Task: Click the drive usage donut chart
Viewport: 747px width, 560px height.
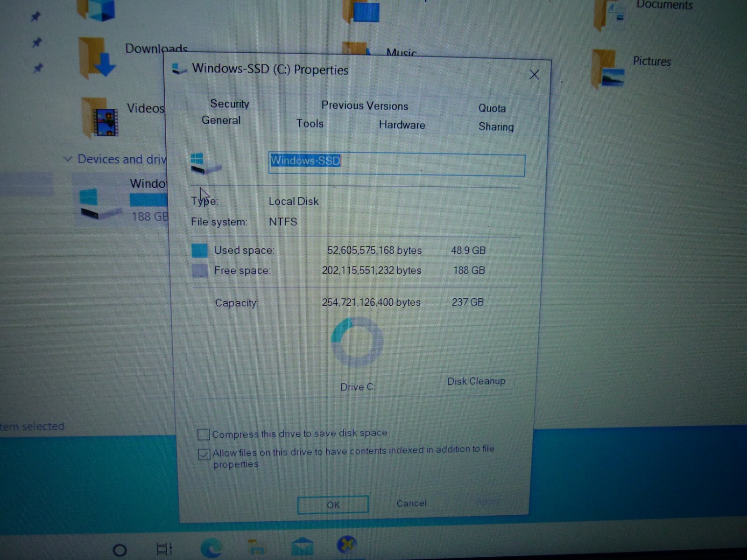Action: [x=357, y=342]
